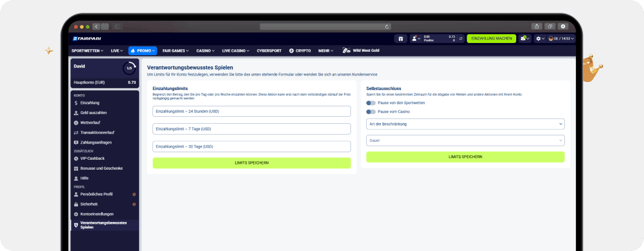Click the 30 Tage deposit limit field
This screenshot has height=251, width=644.
coord(252,146)
